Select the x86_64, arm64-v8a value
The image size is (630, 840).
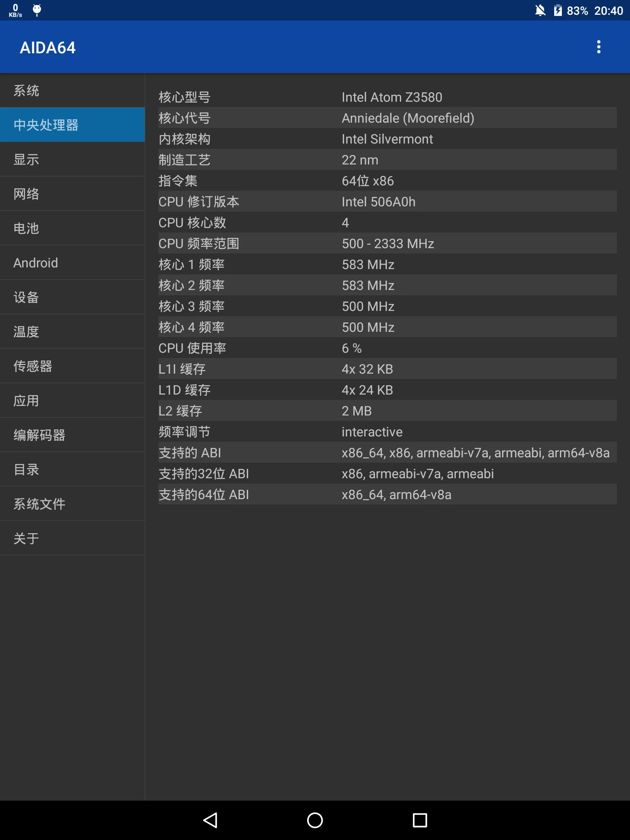[x=396, y=495]
